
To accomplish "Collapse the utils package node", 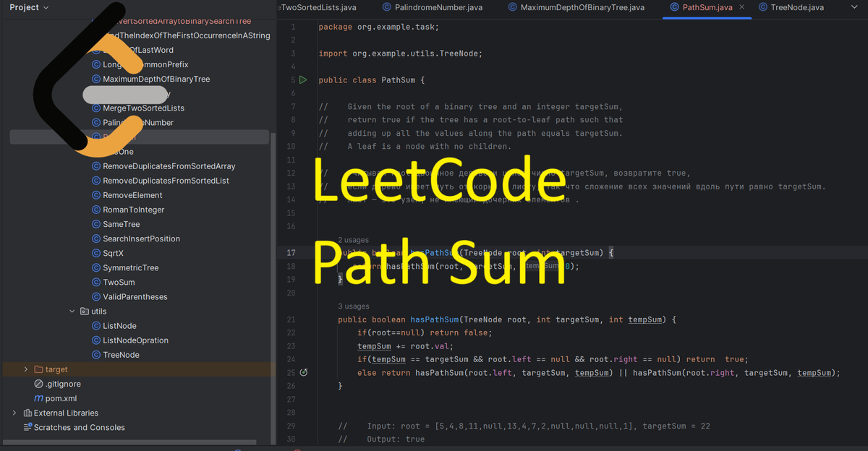I will 72,312.
